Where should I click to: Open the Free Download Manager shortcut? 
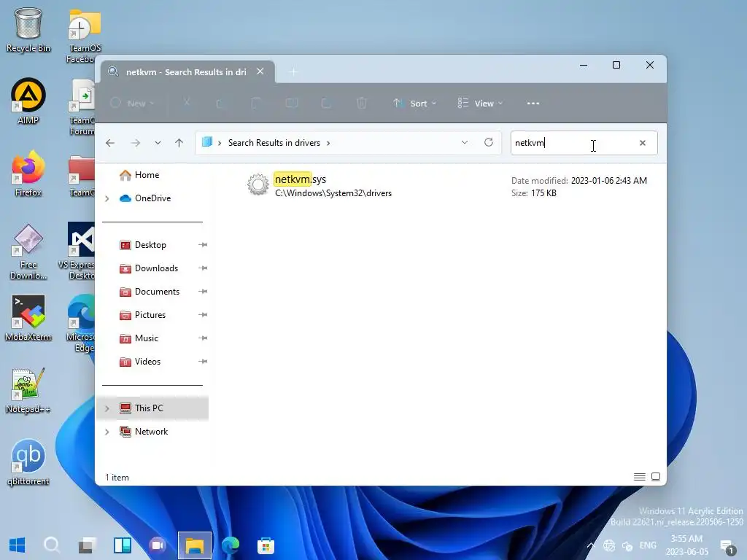click(28, 252)
